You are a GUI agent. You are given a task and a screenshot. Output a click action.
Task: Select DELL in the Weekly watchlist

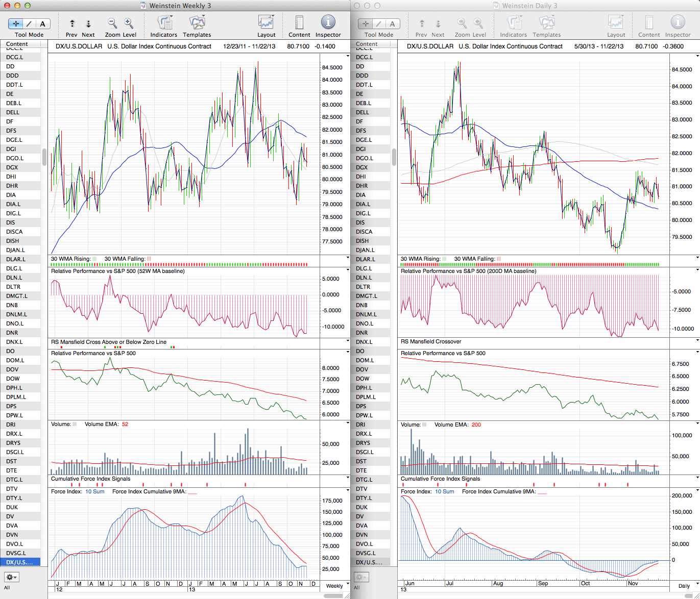(13, 112)
